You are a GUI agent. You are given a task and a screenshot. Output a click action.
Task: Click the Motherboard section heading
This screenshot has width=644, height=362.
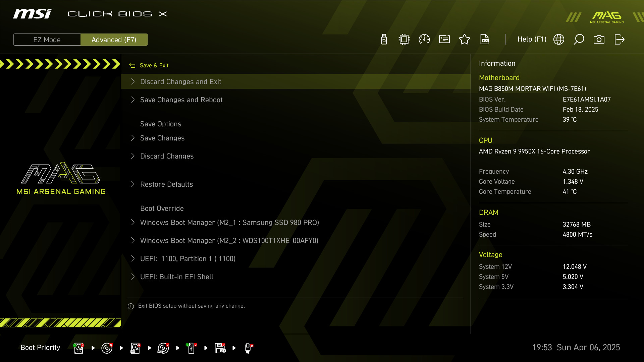(499, 78)
